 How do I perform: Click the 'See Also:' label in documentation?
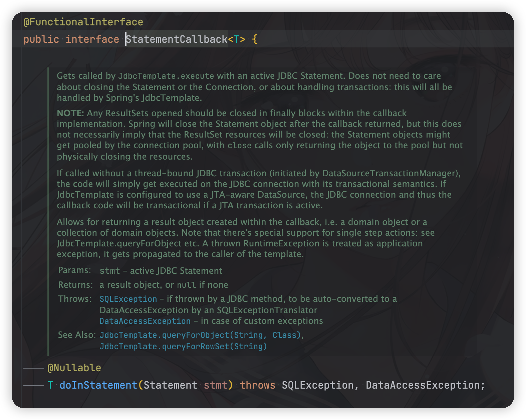(x=77, y=335)
